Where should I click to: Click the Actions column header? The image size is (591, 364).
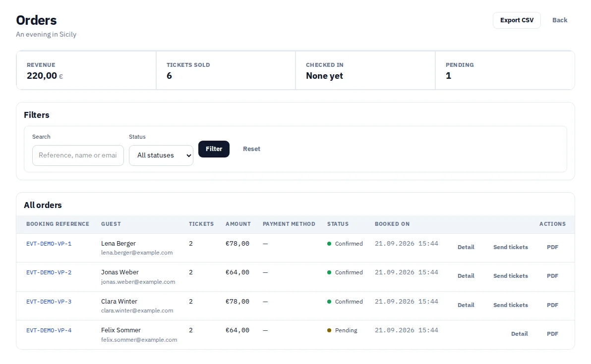(552, 224)
